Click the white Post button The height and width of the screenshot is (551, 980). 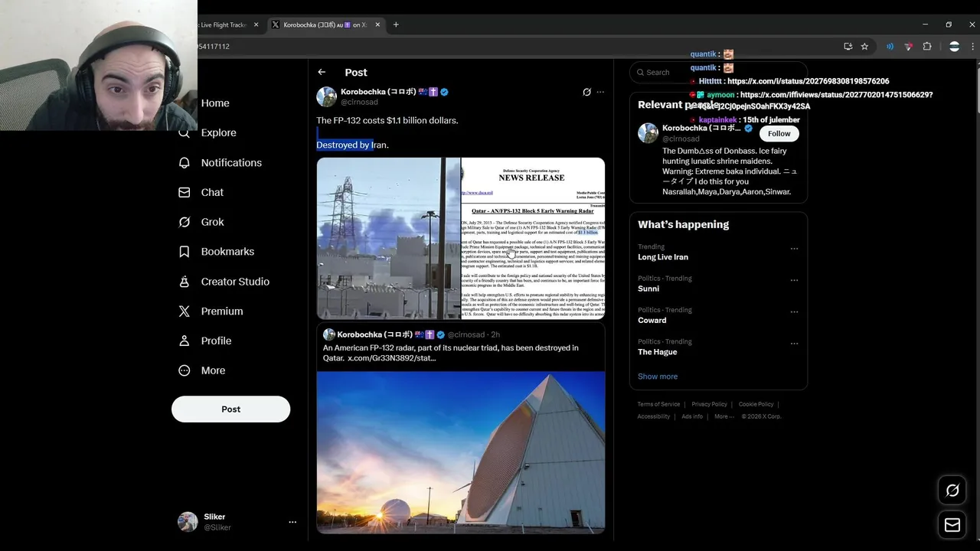230,409
